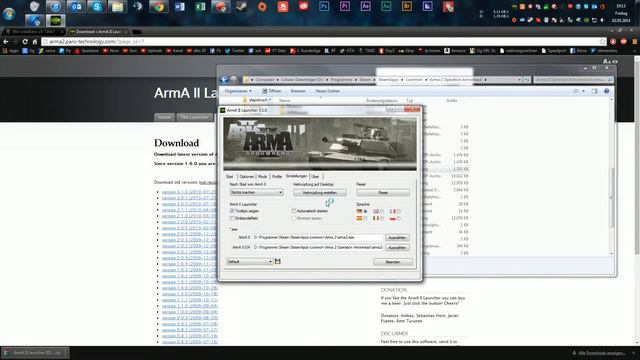Select Spanish language radio button
Viewport: 640px width, 360px height.
365,219
